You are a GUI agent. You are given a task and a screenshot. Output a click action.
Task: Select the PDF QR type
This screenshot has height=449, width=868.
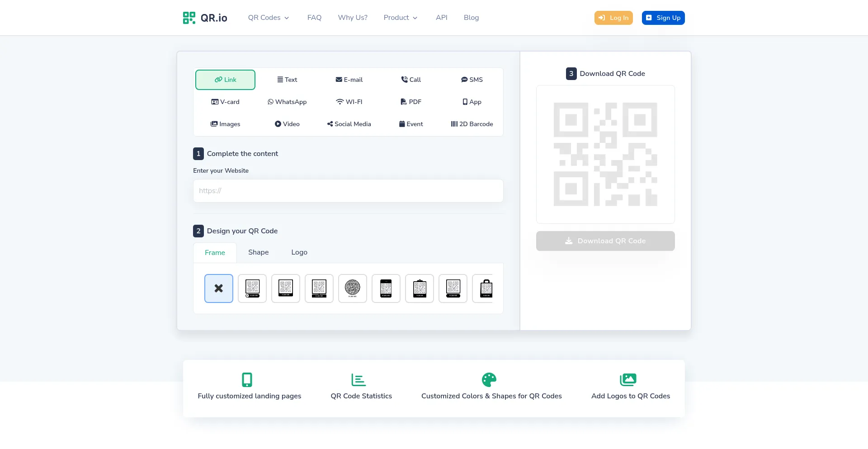click(x=411, y=102)
